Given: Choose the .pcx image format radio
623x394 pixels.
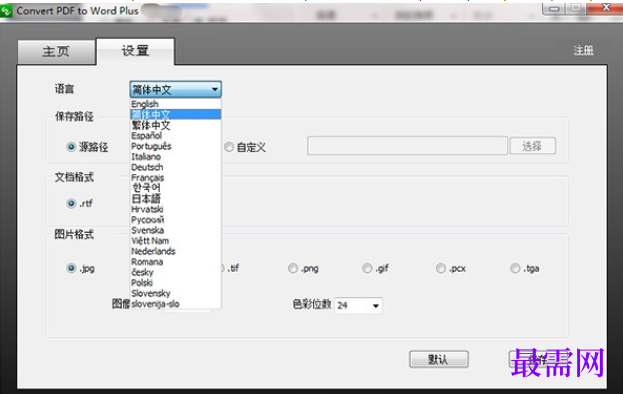Looking at the screenshot, I should 441,268.
